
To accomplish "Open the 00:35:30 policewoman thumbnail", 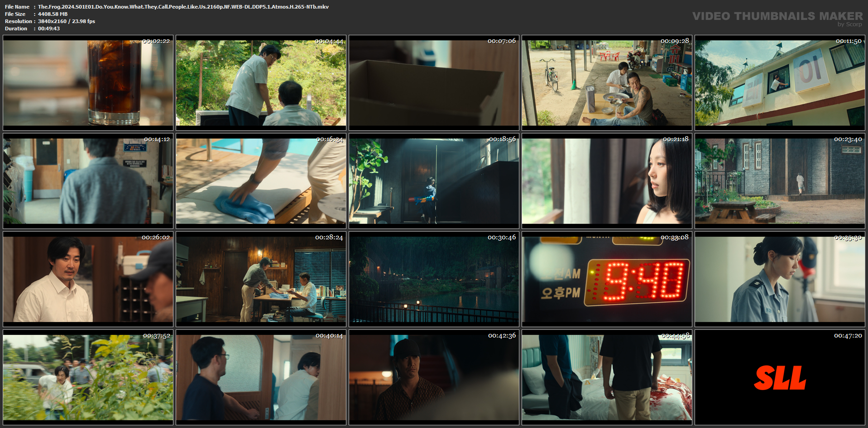I will tap(780, 279).
